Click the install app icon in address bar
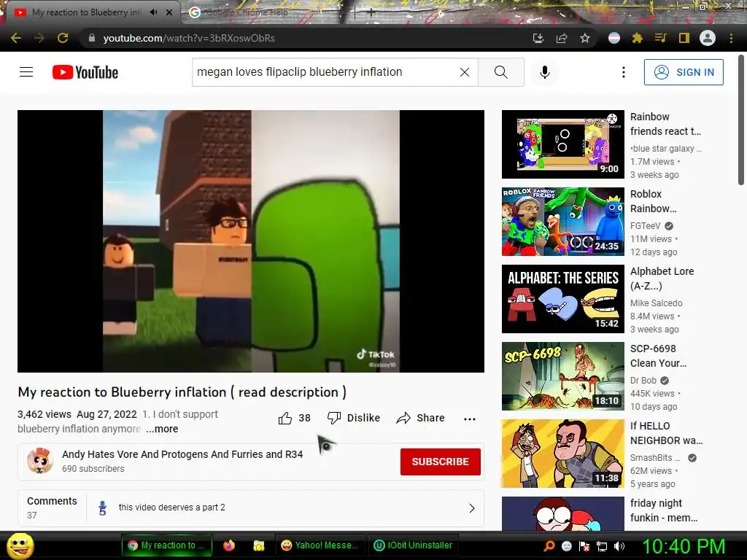Screen dimensions: 747x560 (538, 38)
